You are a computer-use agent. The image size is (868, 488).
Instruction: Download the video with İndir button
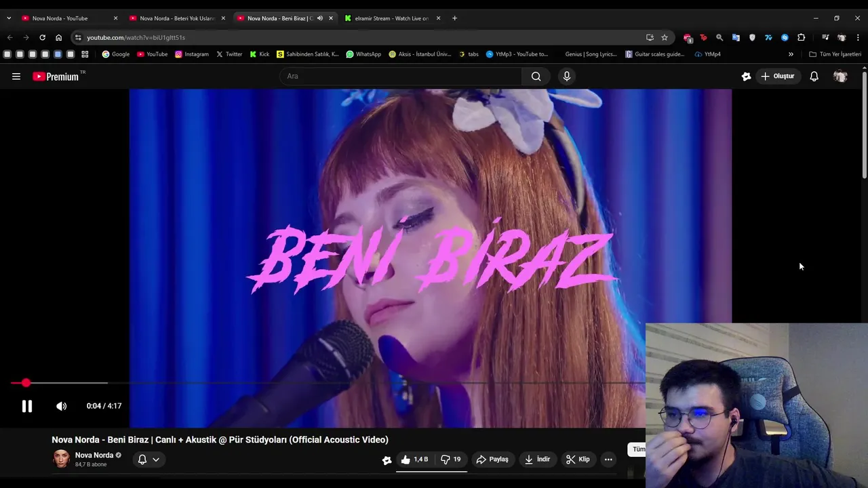tap(537, 460)
